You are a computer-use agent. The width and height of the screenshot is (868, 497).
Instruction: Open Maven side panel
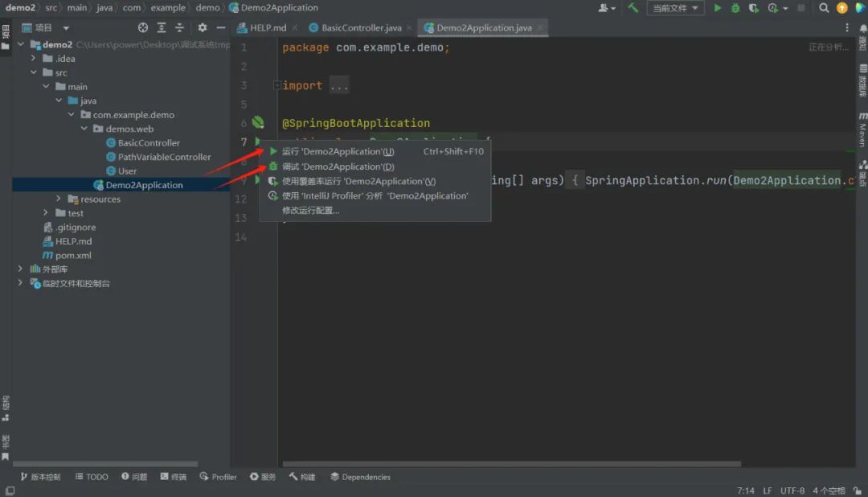click(862, 129)
